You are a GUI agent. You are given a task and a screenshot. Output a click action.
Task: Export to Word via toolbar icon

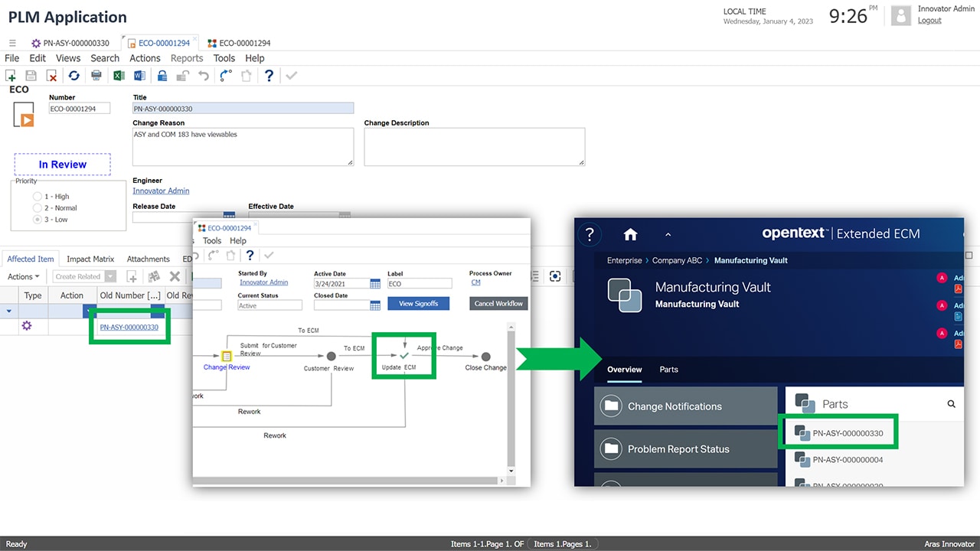(x=139, y=76)
